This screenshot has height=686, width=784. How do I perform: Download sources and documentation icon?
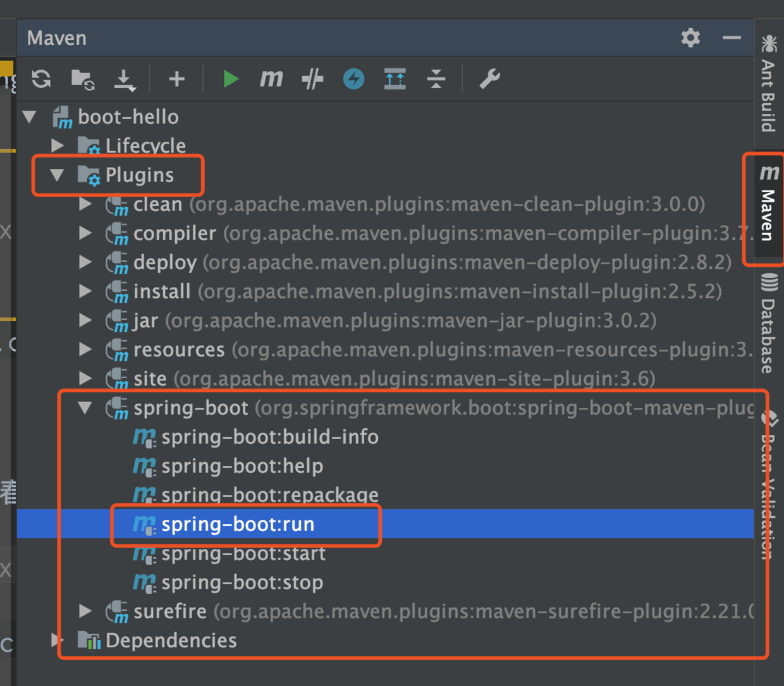[124, 79]
